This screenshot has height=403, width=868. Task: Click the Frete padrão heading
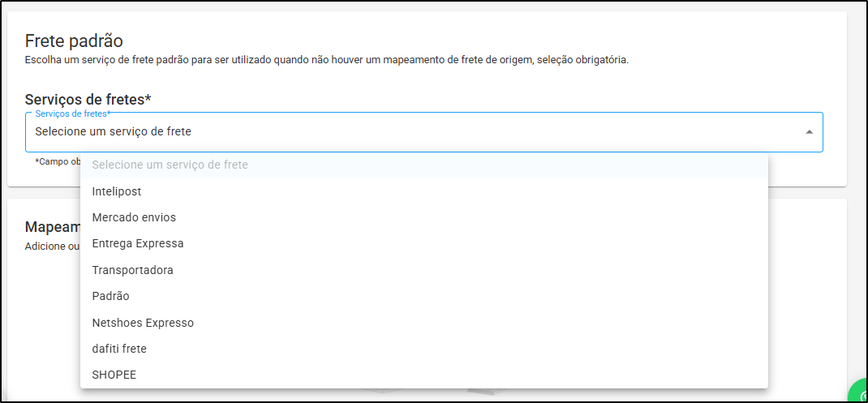click(x=74, y=41)
